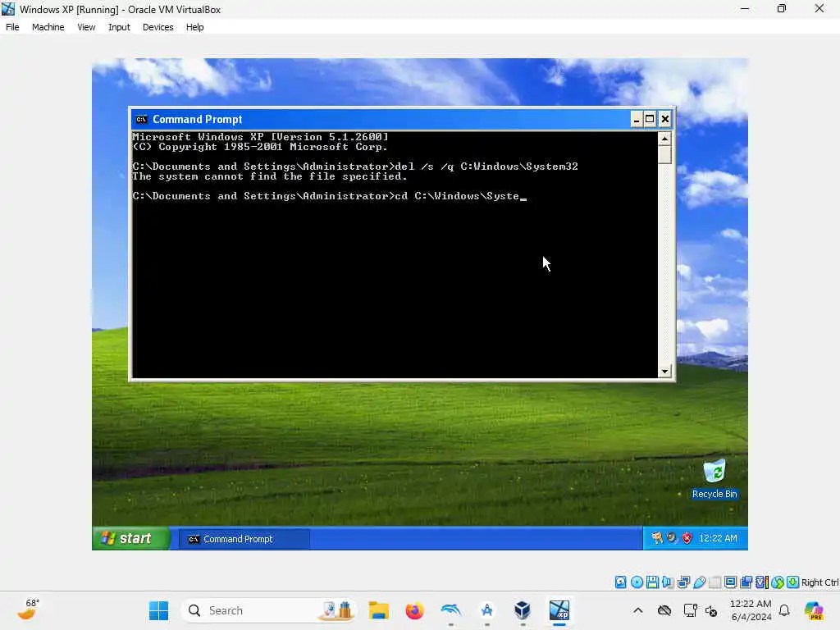Open the Machine menu
The image size is (840, 630).
[48, 27]
